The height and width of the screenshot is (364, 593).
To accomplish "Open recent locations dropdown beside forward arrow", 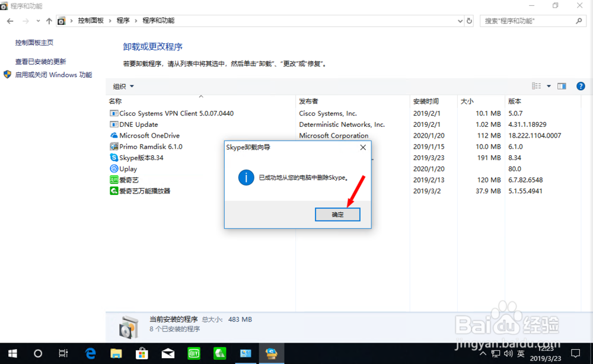I will (x=38, y=21).
